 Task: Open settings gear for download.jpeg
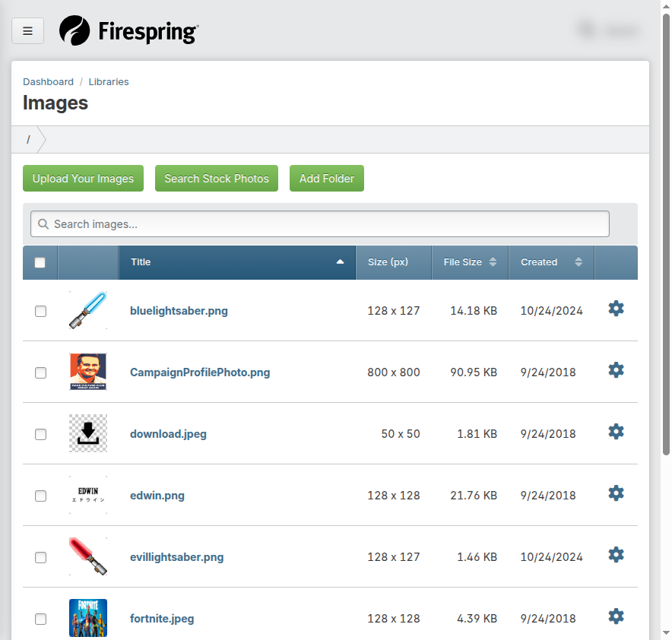click(616, 432)
